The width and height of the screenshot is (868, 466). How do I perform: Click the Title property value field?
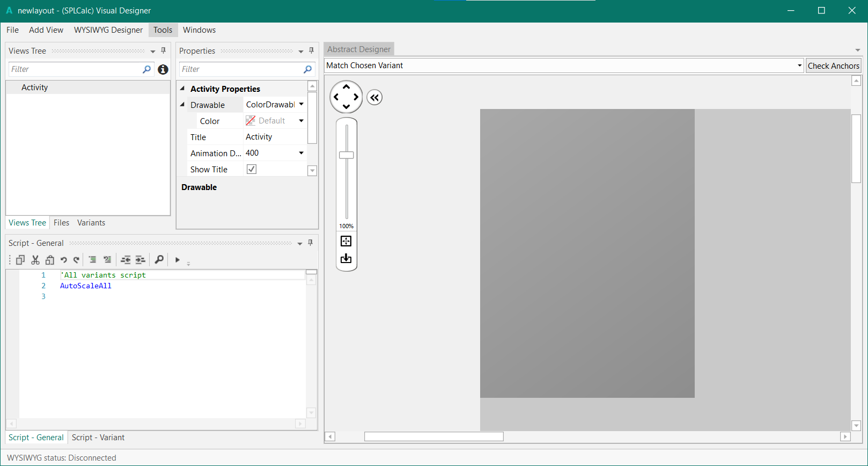[275, 137]
